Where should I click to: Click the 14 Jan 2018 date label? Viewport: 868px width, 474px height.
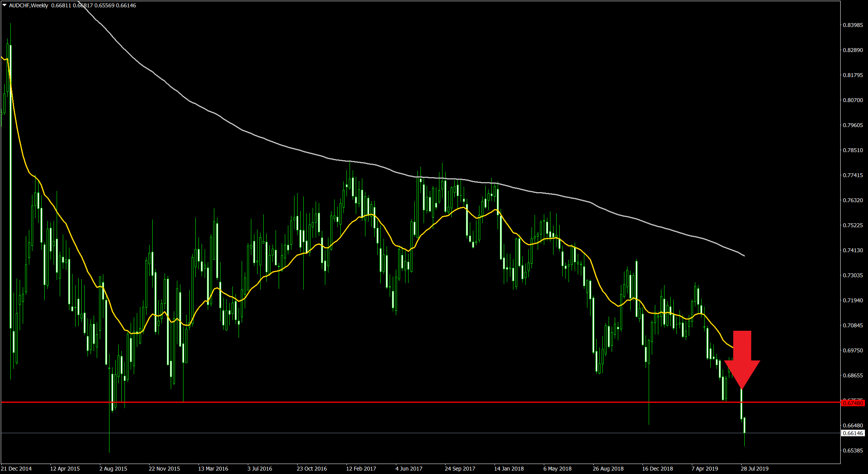[509, 469]
